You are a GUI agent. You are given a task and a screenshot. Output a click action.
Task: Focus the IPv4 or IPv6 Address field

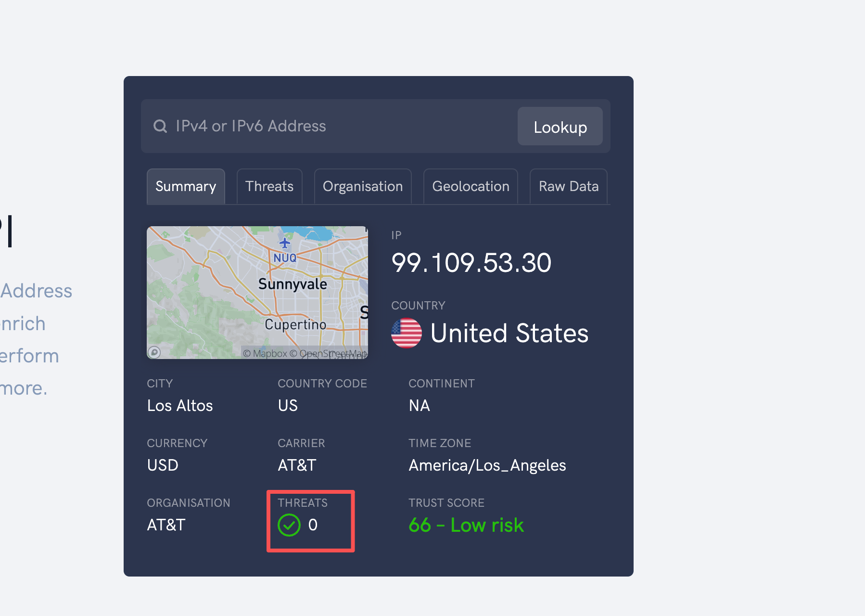click(x=337, y=126)
